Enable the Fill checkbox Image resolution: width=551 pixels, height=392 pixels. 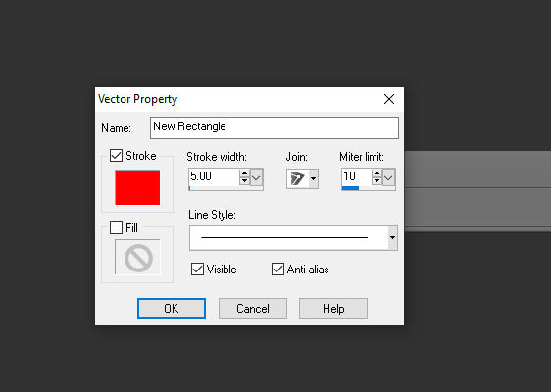point(116,227)
